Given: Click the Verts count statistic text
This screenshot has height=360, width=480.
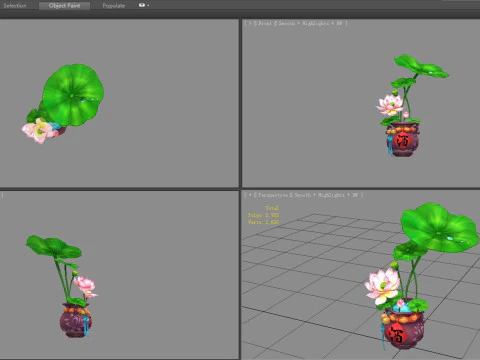Looking at the screenshot, I should [x=263, y=222].
